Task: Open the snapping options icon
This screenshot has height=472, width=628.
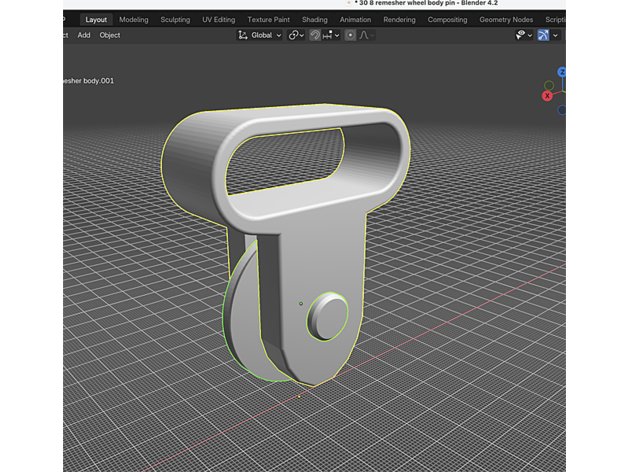Action: point(327,35)
